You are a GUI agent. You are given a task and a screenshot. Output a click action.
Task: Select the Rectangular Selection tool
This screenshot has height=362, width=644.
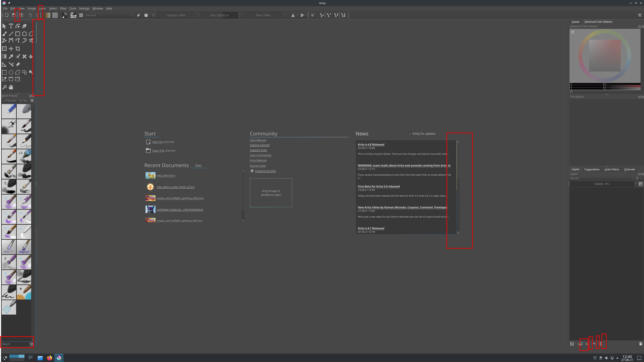(4, 72)
